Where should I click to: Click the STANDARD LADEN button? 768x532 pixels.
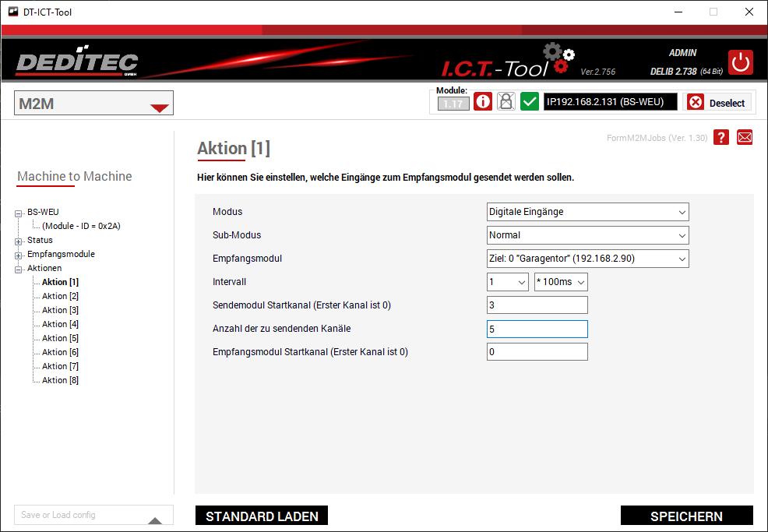click(262, 516)
